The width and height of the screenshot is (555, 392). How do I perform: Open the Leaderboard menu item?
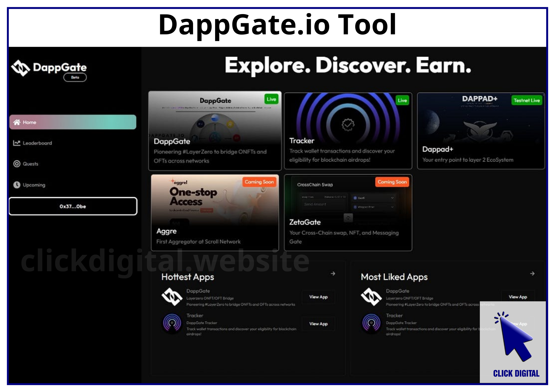point(37,143)
